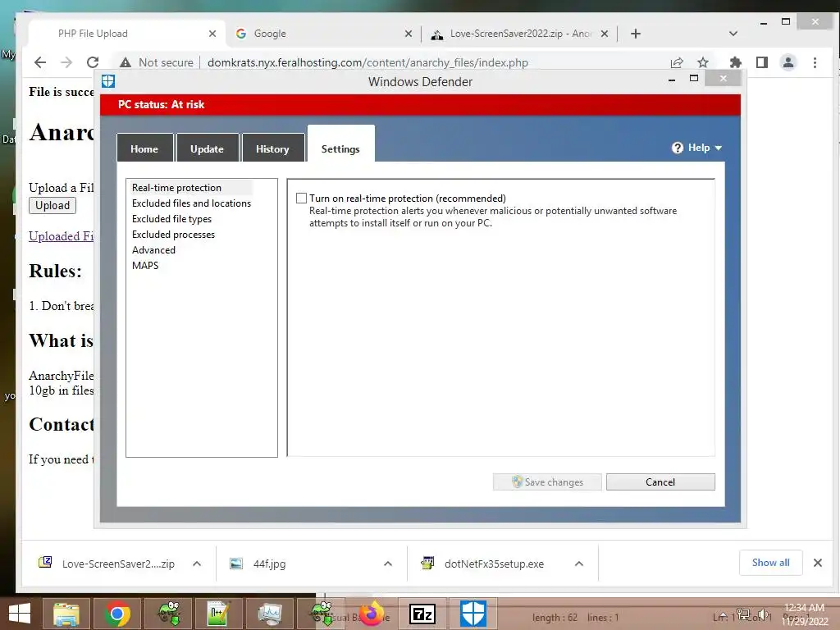Open Firefox from taskbar
Viewport: 840px width, 630px height.
point(372,614)
